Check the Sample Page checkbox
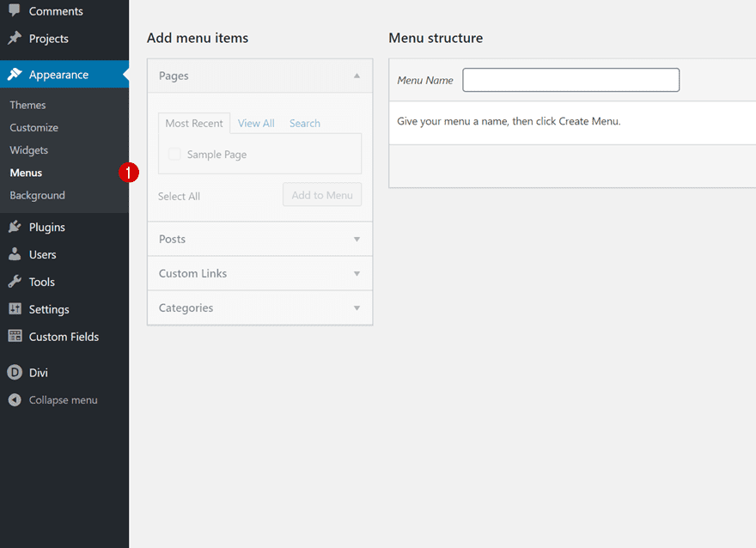The width and height of the screenshot is (756, 548). coord(174,154)
